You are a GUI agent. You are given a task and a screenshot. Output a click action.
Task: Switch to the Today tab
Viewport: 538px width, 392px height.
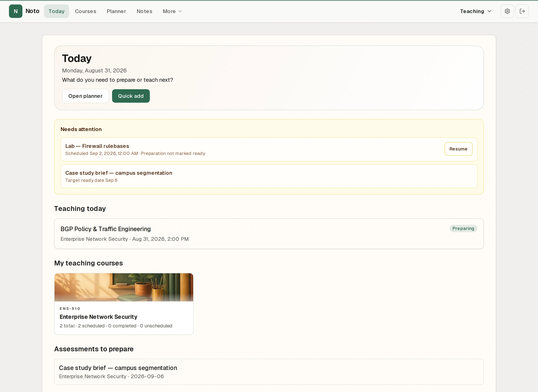(x=56, y=11)
